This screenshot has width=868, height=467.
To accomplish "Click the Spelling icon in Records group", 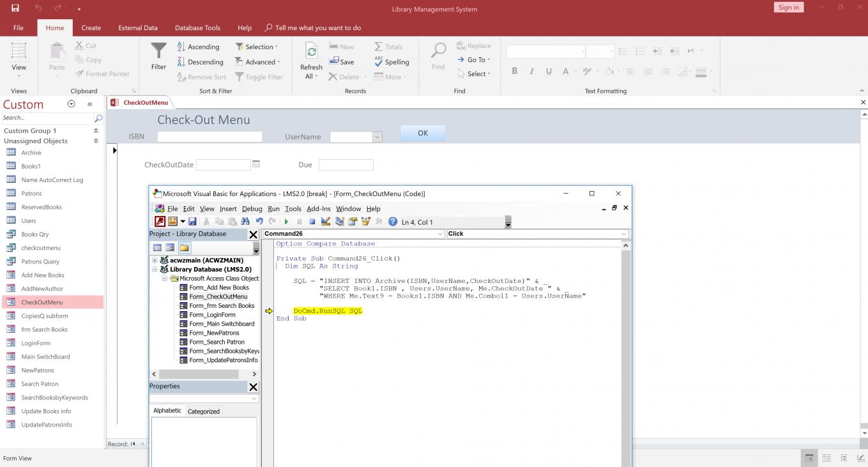I will 379,62.
